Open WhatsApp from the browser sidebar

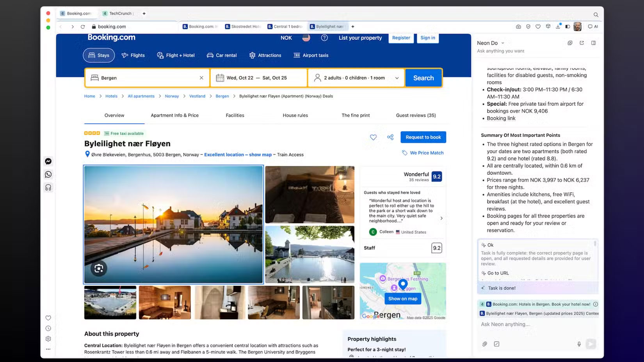(x=48, y=174)
